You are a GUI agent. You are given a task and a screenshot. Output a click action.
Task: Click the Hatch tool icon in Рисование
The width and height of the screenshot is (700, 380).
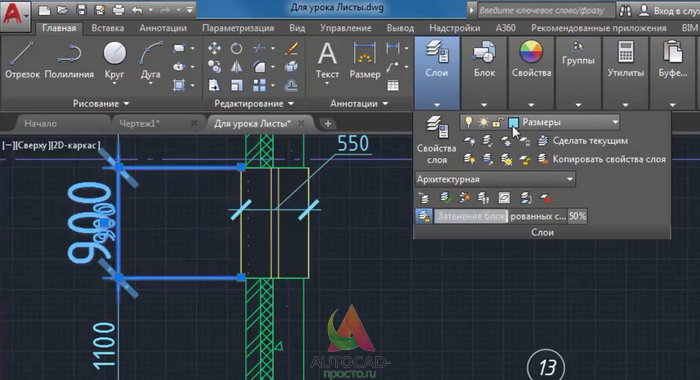click(179, 85)
